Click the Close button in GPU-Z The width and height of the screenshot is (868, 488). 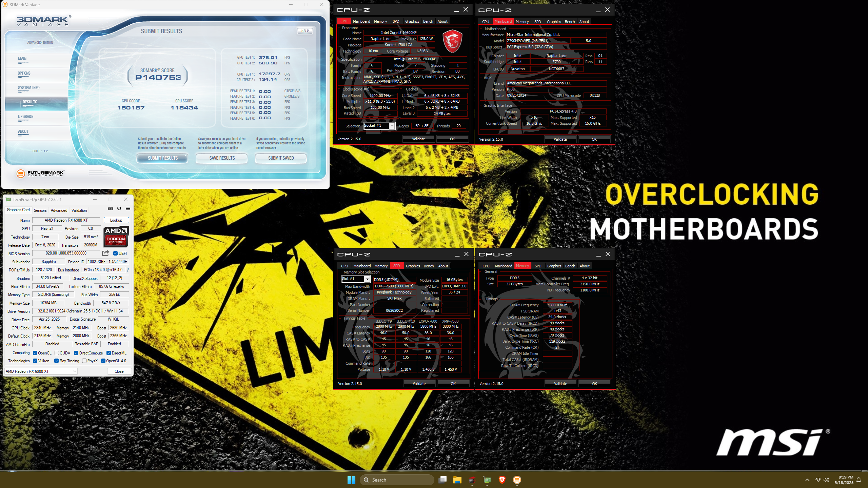click(x=119, y=371)
